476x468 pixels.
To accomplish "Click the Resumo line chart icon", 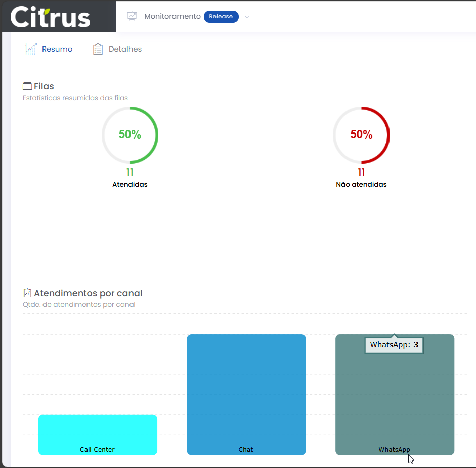I will [31, 49].
